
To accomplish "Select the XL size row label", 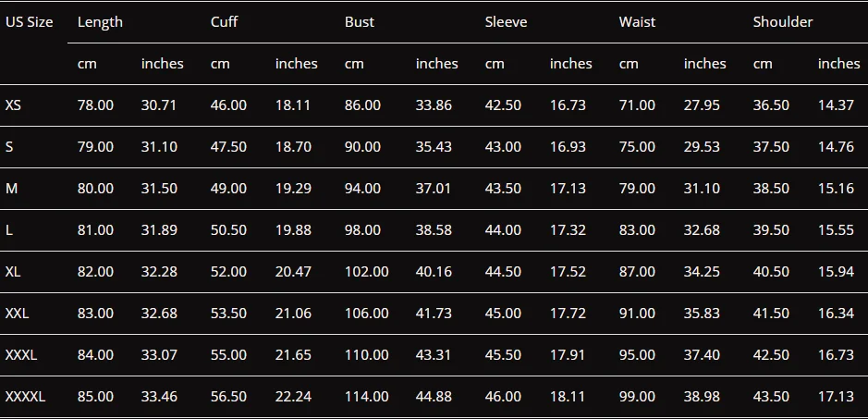I will (x=13, y=272).
